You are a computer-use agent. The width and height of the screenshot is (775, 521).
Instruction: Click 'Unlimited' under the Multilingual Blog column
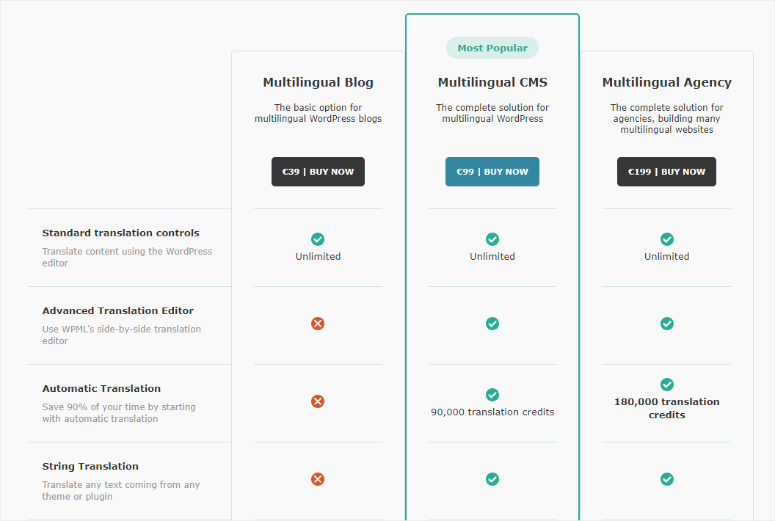(x=318, y=257)
